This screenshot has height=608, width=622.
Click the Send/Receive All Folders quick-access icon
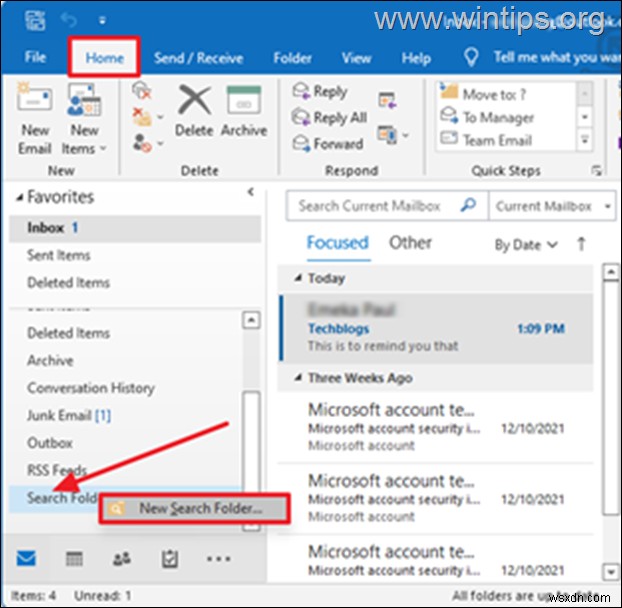click(35, 20)
